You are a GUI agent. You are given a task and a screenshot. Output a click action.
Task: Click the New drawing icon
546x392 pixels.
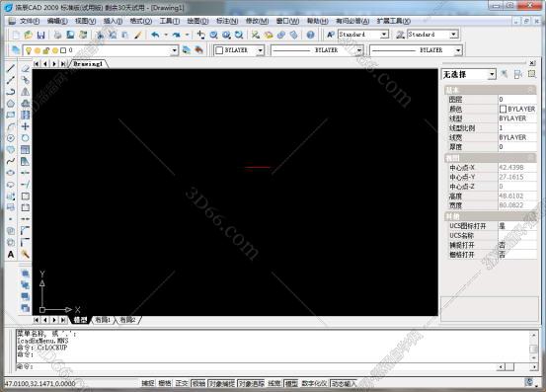(16, 35)
